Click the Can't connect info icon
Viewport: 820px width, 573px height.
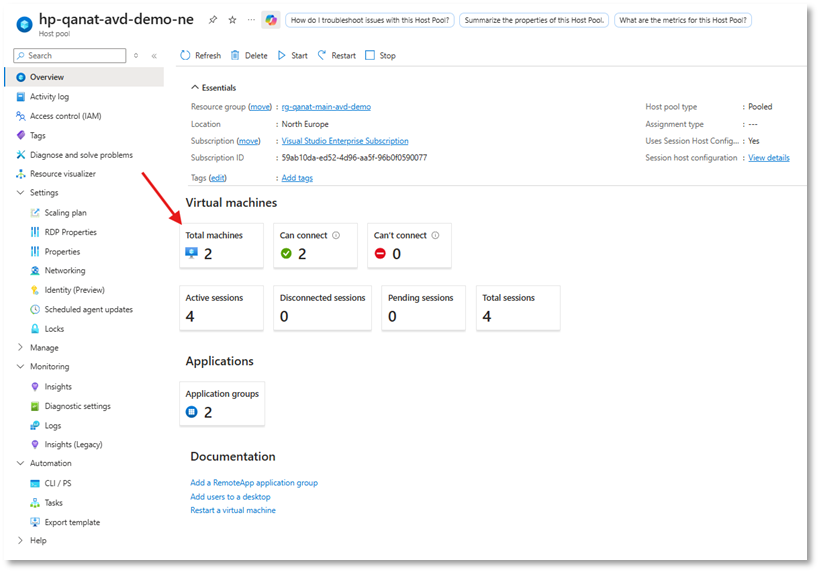[435, 235]
